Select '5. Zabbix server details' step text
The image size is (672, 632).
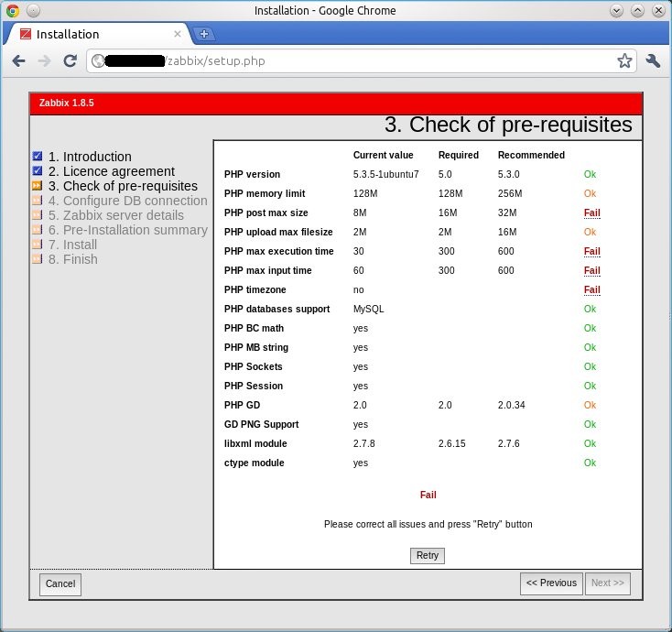coord(115,215)
